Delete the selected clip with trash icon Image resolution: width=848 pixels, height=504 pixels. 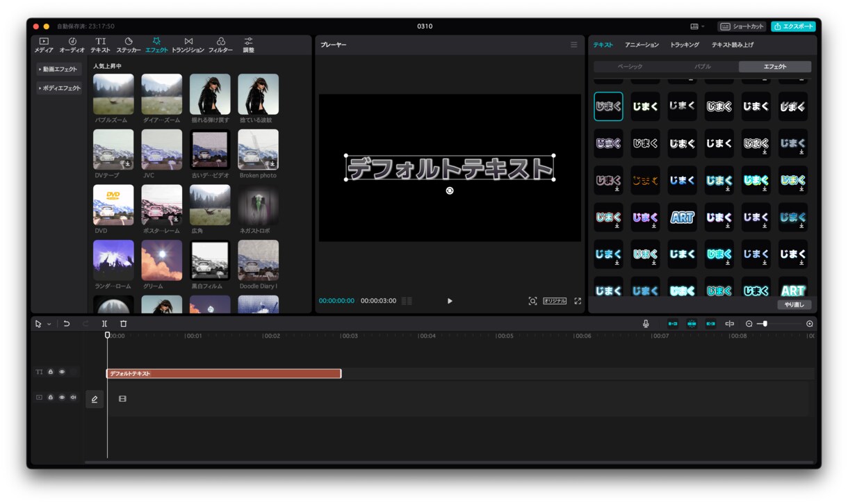123,324
